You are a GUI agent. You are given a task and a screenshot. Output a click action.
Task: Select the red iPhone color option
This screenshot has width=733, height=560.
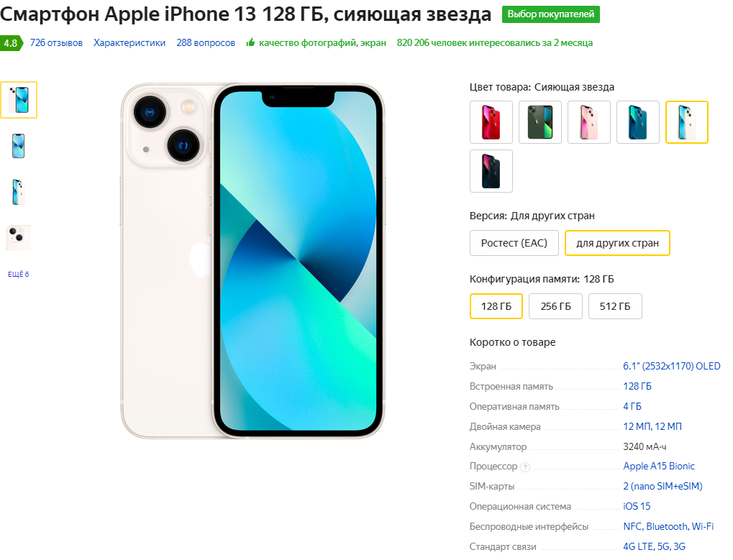coord(491,122)
